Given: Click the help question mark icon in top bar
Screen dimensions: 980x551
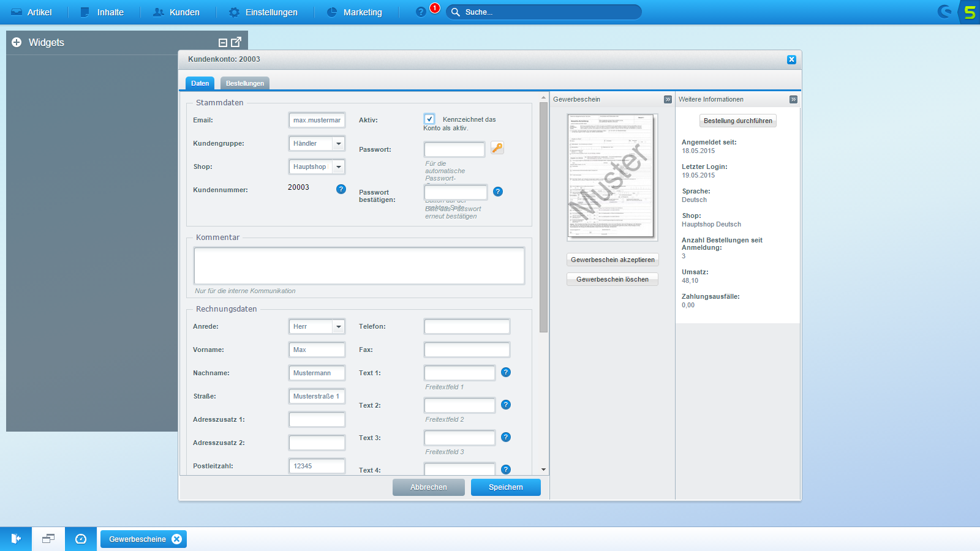Looking at the screenshot, I should pos(421,12).
